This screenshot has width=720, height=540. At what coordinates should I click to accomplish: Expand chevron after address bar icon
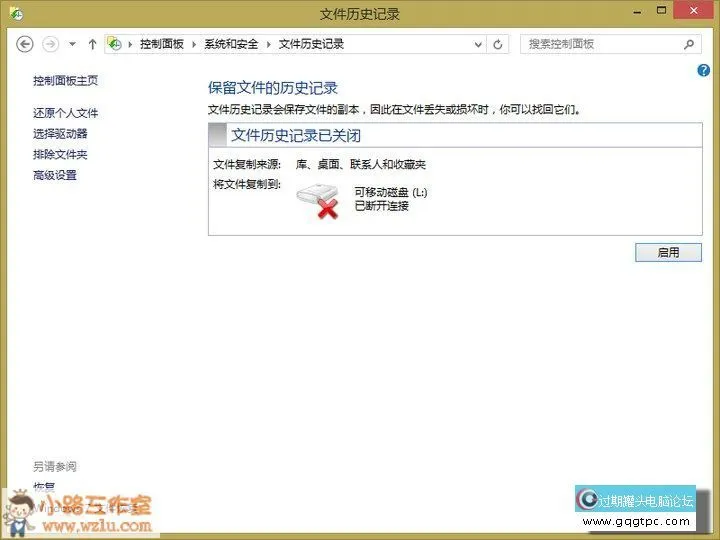point(130,45)
